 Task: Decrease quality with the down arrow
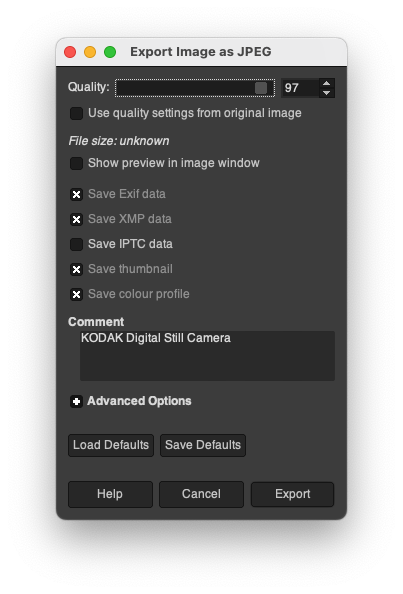[326, 93]
